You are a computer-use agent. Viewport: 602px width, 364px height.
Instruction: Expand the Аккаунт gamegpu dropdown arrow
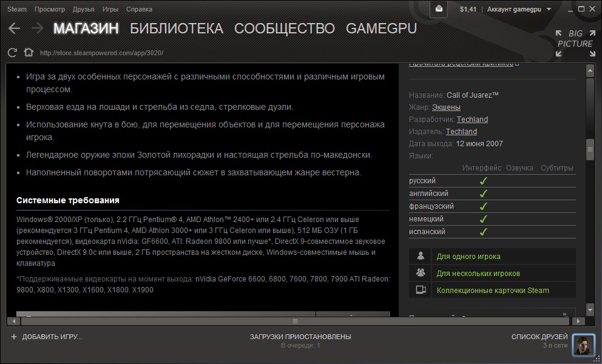(549, 9)
